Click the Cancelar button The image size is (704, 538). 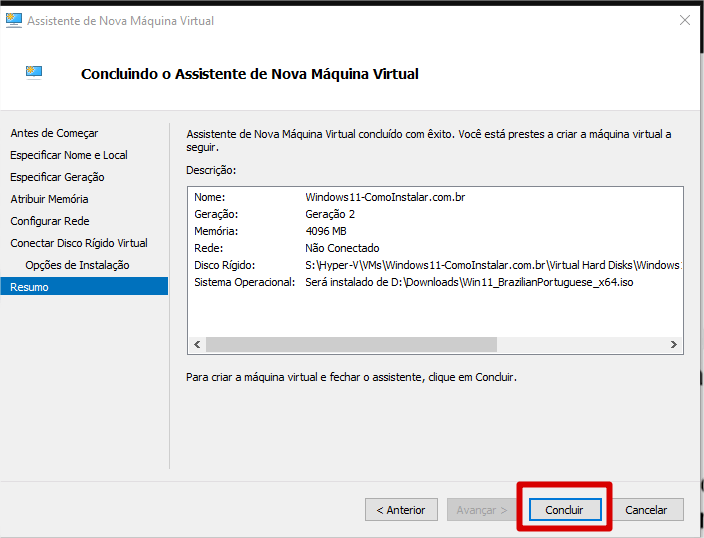[x=646, y=510]
